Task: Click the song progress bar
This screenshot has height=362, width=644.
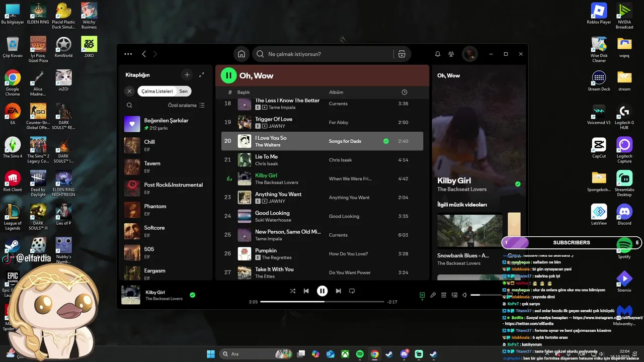Action: (x=322, y=302)
